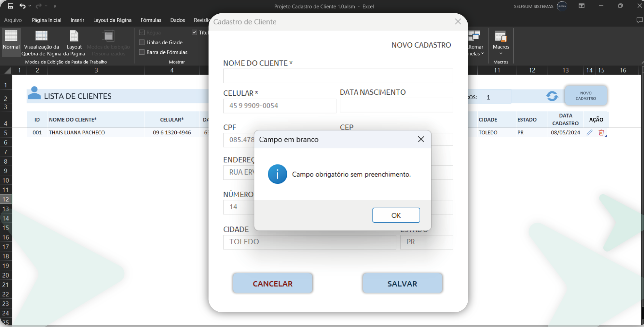The width and height of the screenshot is (644, 327).
Task: Open Quick Access Toolbar customize dropdown
Action: pyautogui.click(x=55, y=6)
